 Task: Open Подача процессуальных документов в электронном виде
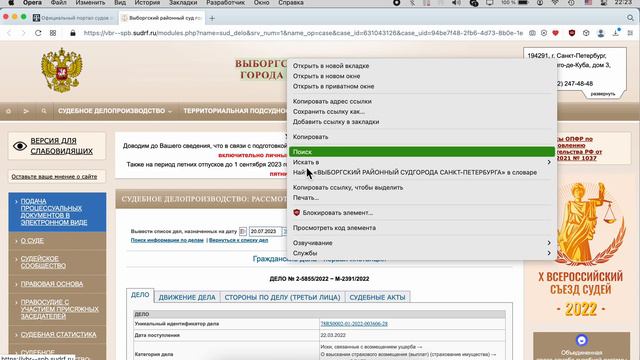pos(54,212)
